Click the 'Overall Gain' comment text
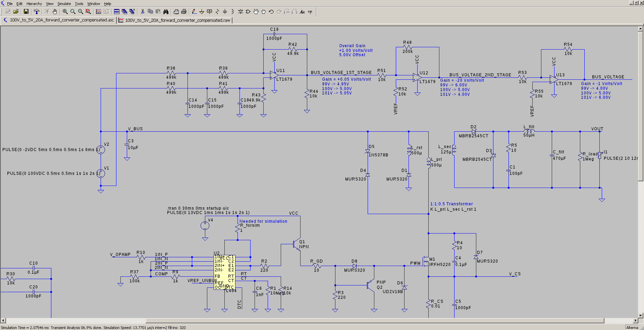Viewport: 644px width, 330px height. tap(352, 46)
